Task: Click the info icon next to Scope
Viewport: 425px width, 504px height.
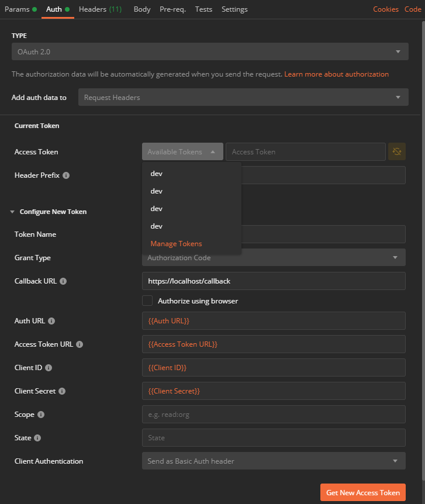Action: click(42, 415)
